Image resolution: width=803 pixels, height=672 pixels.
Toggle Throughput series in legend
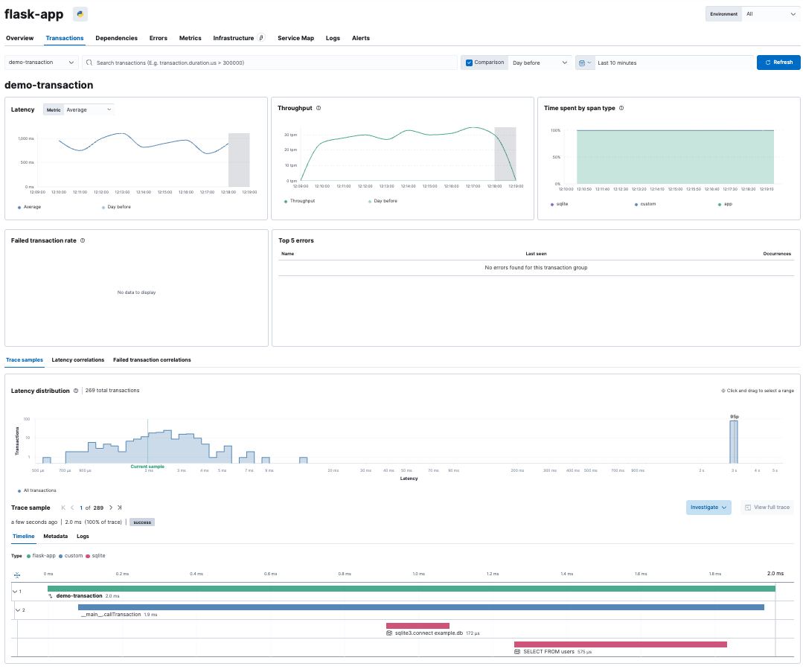(x=300, y=201)
